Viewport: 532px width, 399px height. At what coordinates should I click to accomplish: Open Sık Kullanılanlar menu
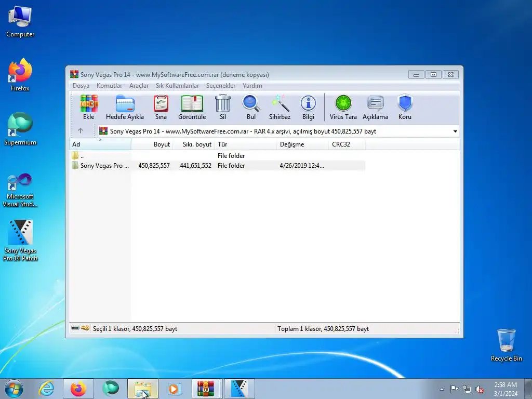click(178, 86)
